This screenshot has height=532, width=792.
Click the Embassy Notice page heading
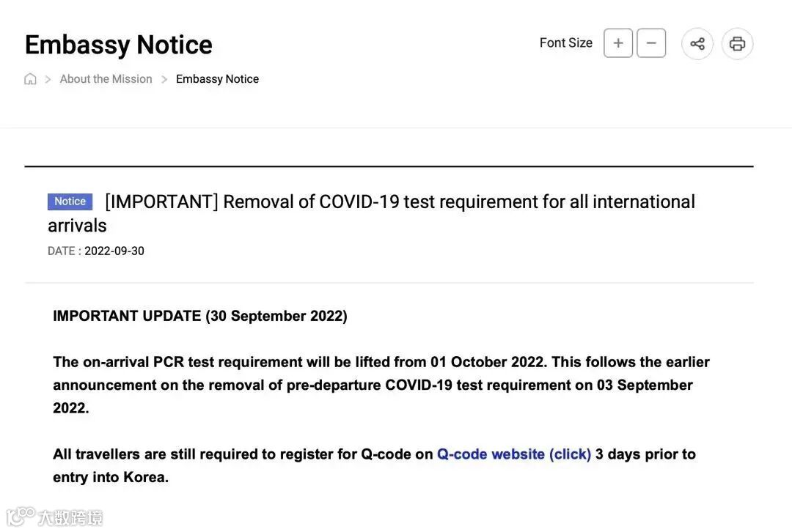119,45
